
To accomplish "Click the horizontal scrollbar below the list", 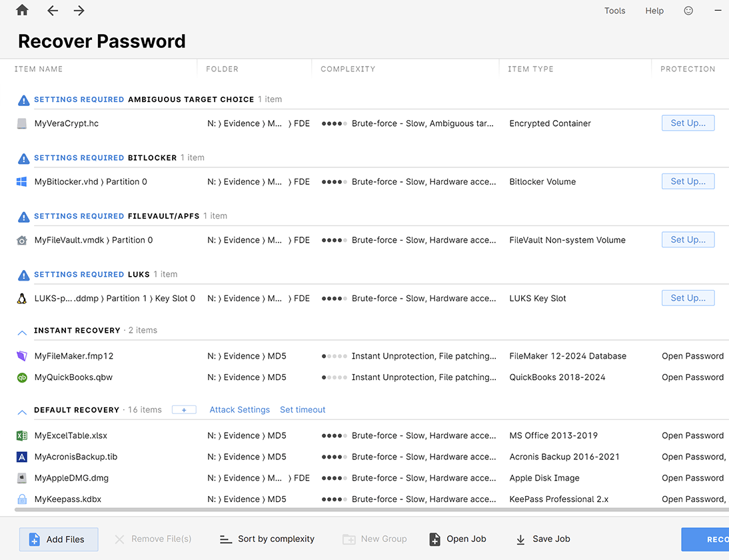I will pos(371,510).
